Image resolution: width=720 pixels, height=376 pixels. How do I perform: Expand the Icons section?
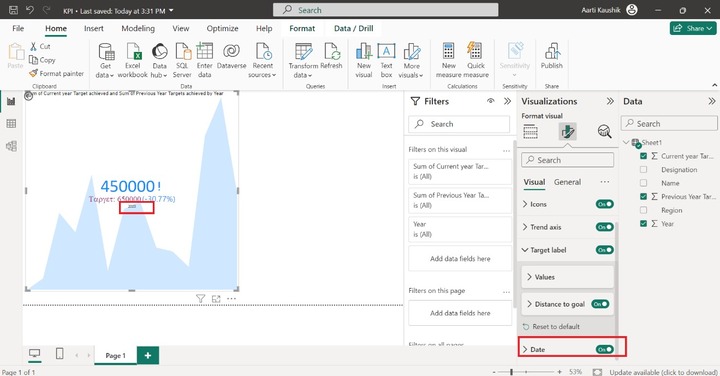tap(525, 204)
